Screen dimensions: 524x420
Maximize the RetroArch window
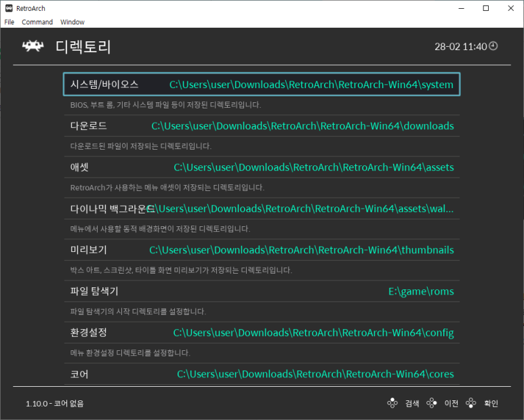(x=486, y=8)
